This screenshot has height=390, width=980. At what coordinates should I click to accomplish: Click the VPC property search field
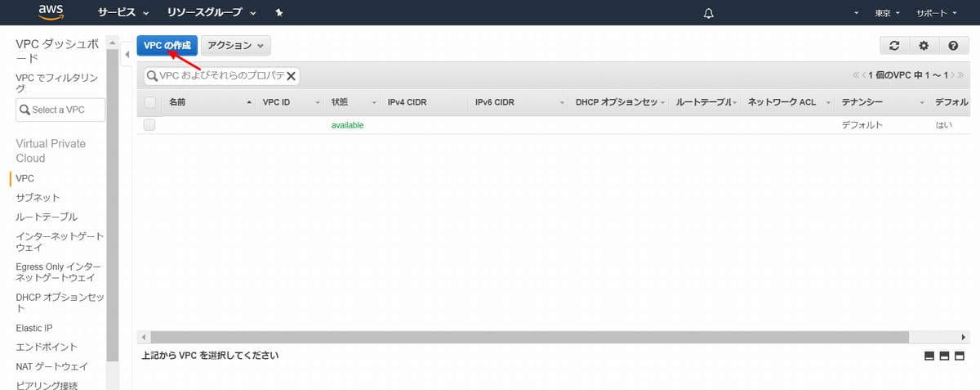222,75
